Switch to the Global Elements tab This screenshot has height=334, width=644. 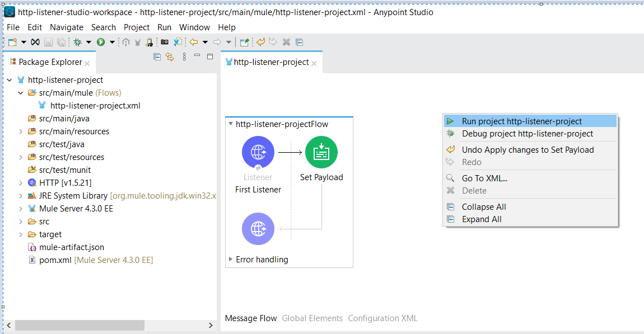click(x=312, y=318)
